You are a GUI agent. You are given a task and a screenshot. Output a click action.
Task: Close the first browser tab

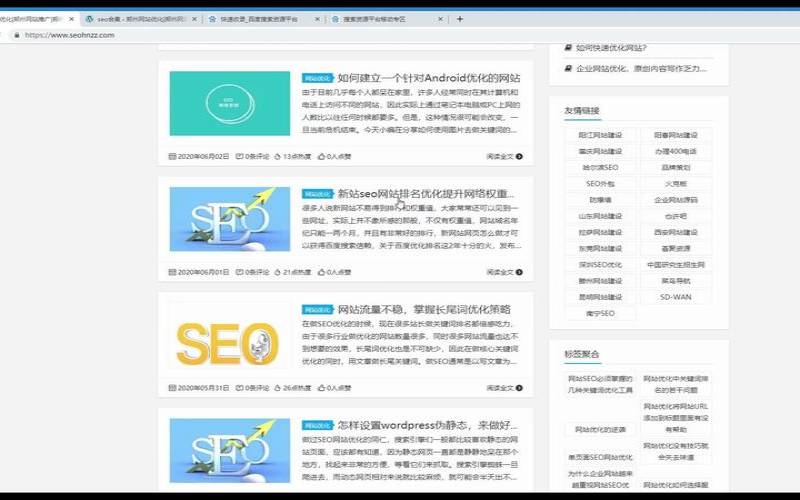pyautogui.click(x=71, y=19)
